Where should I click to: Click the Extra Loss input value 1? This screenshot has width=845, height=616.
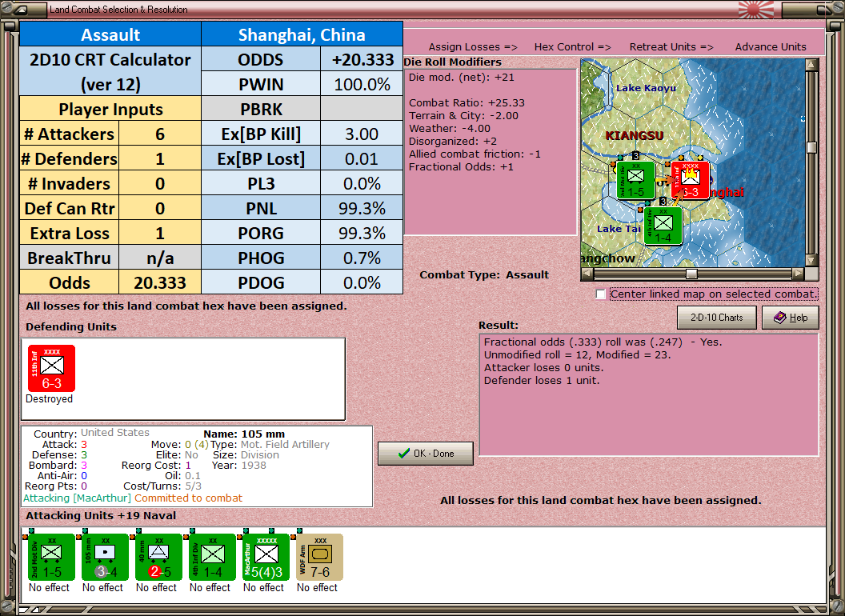pyautogui.click(x=160, y=233)
